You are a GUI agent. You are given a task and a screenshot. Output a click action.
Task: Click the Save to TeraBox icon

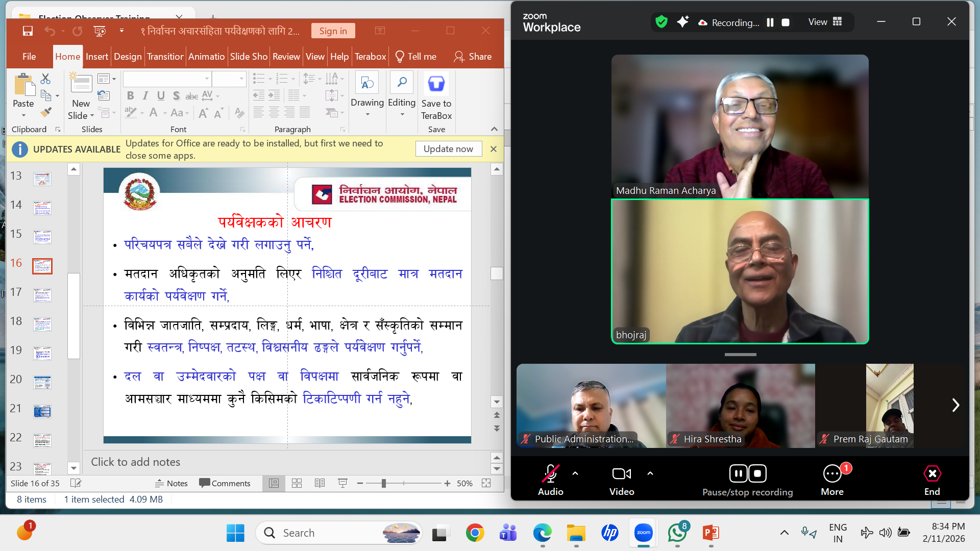[436, 84]
